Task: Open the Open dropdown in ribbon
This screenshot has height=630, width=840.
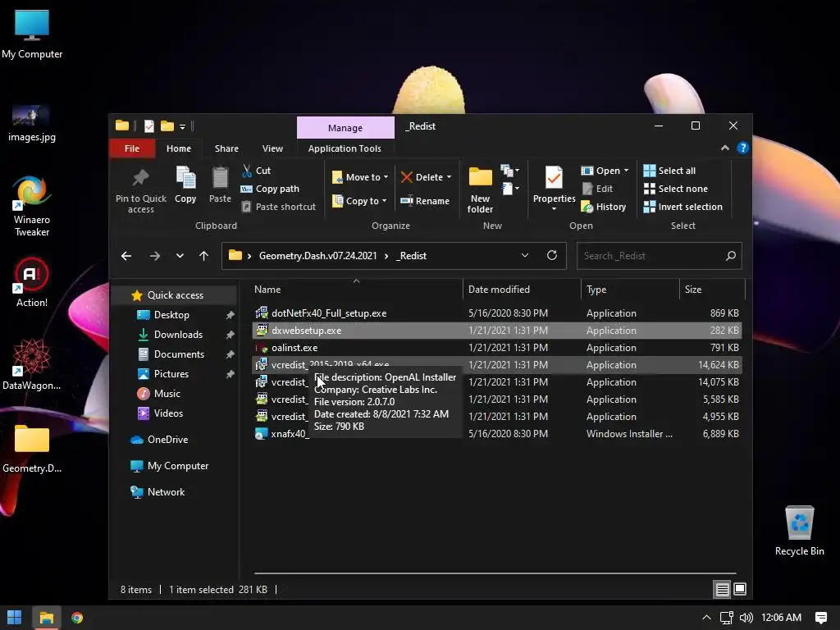Action: tap(605, 171)
